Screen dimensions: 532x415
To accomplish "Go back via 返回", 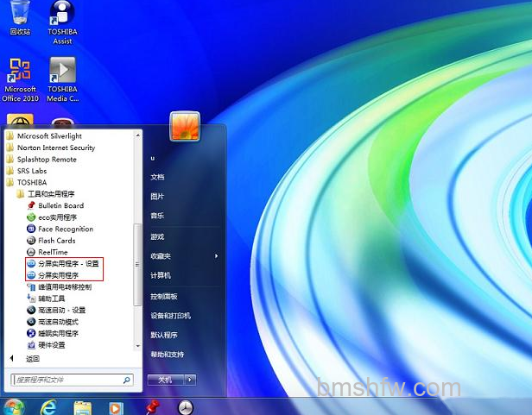I will tap(33, 358).
